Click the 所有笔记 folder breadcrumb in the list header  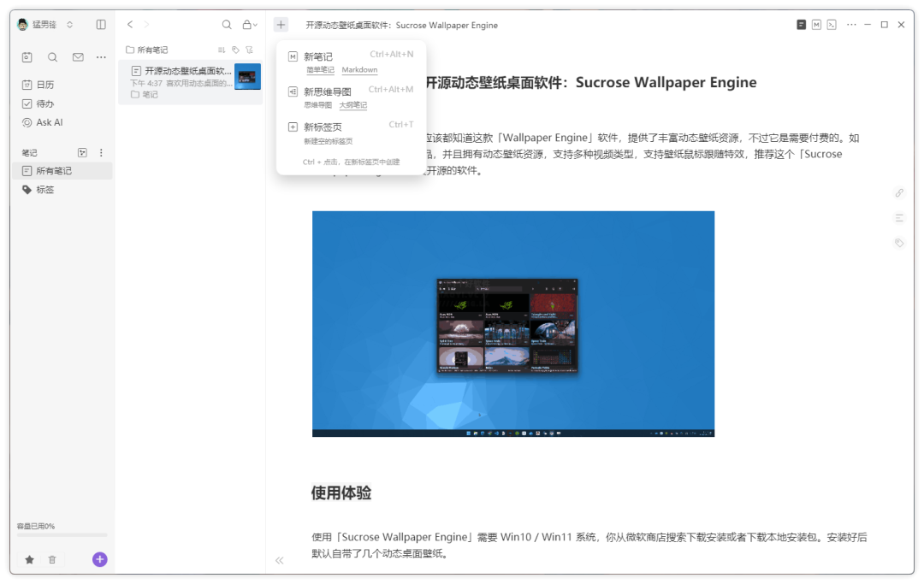[x=147, y=50]
